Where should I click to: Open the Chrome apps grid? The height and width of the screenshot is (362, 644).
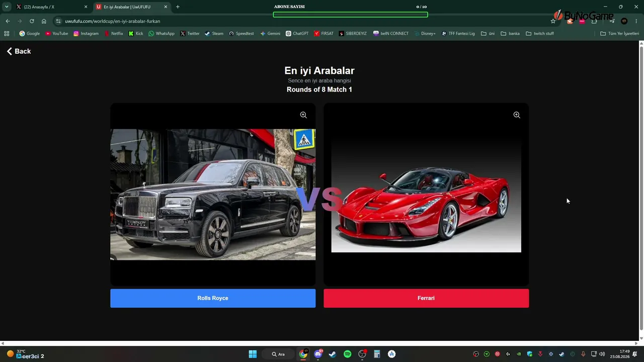(x=7, y=34)
